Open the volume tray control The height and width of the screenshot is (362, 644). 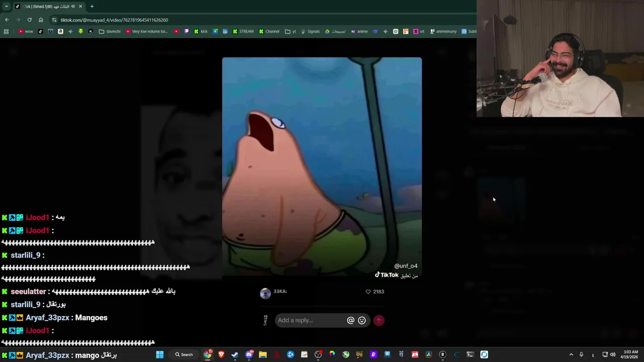pyautogui.click(x=612, y=354)
